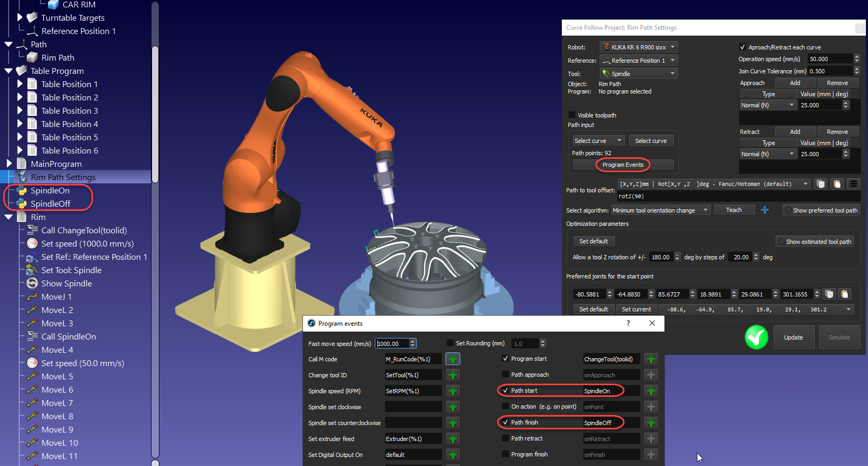The image size is (868, 466).
Task: Click the MainProgram program icon
Action: (x=22, y=164)
